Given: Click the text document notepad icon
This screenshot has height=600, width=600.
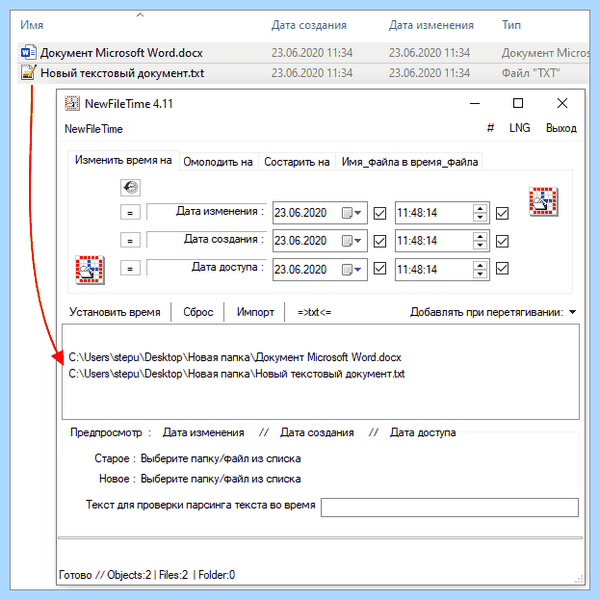Looking at the screenshot, I should coord(28,73).
